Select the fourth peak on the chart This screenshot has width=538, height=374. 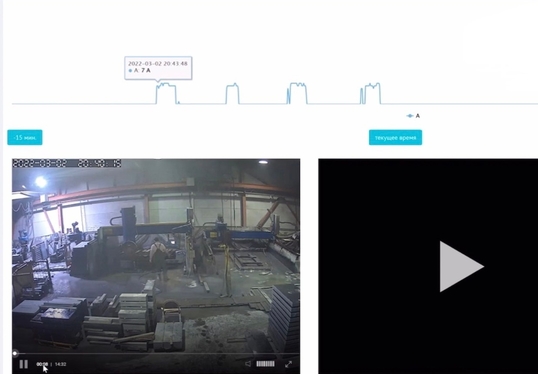(371, 93)
